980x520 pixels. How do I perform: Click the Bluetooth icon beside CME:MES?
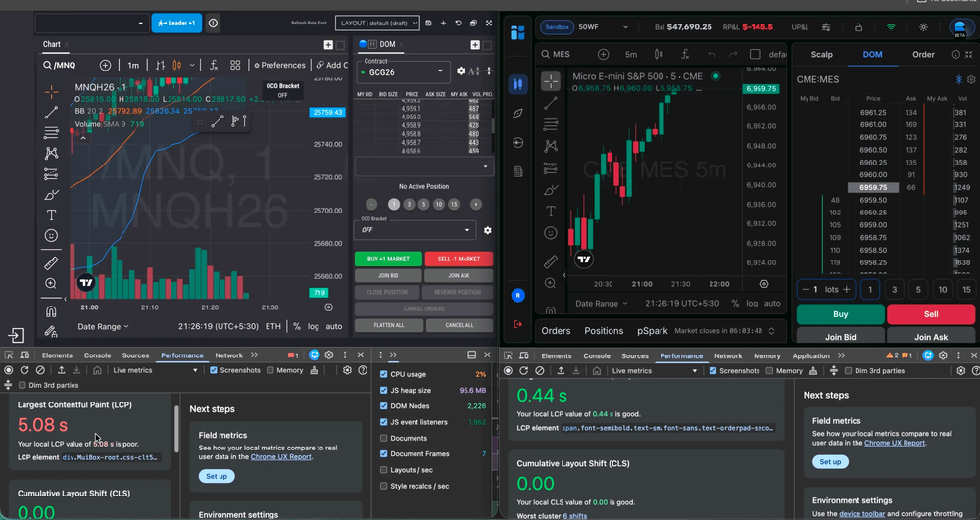[958, 79]
